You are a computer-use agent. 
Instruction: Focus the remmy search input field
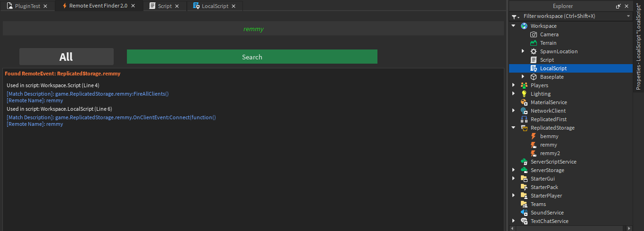[x=253, y=29]
